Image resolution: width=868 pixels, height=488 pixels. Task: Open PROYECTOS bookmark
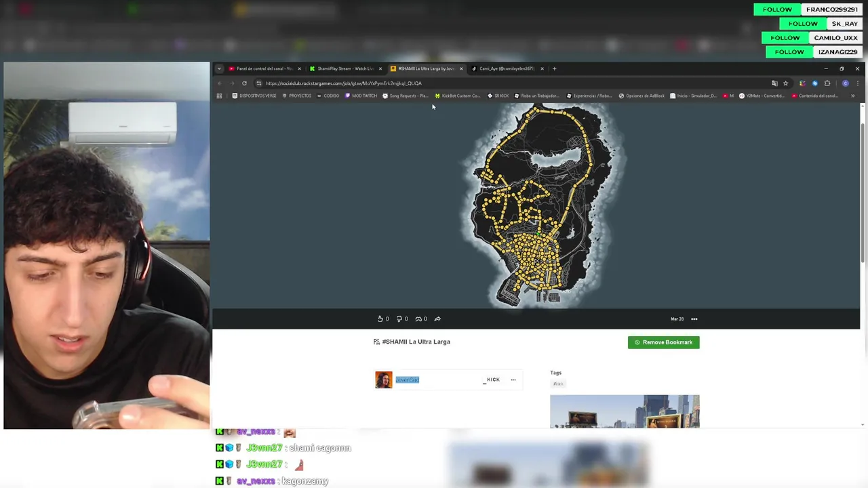coord(296,96)
